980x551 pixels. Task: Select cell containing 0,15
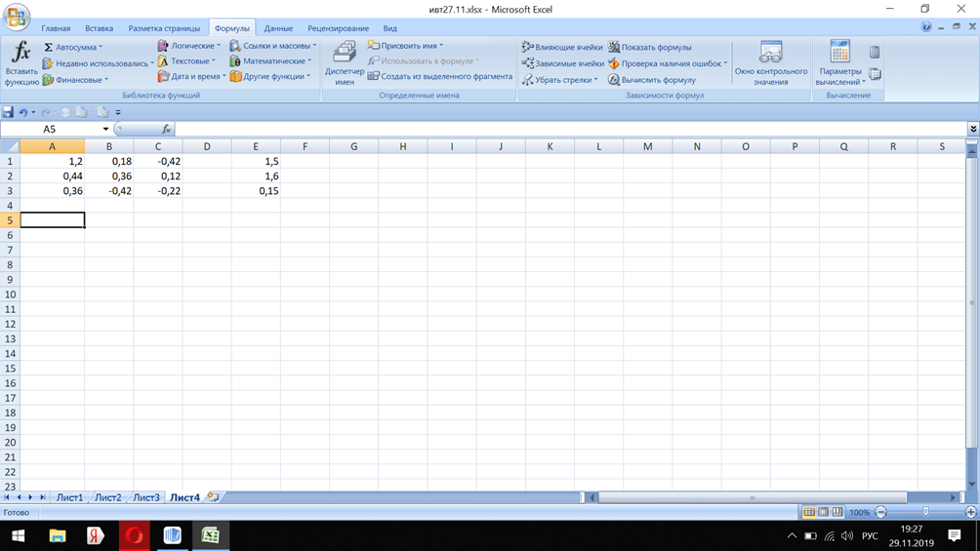click(256, 190)
